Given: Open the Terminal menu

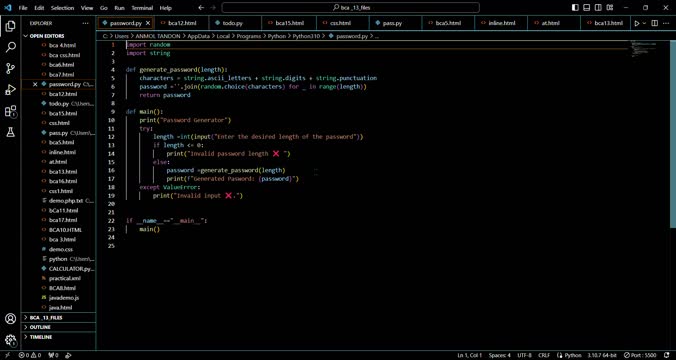Looking at the screenshot, I should tap(142, 8).
